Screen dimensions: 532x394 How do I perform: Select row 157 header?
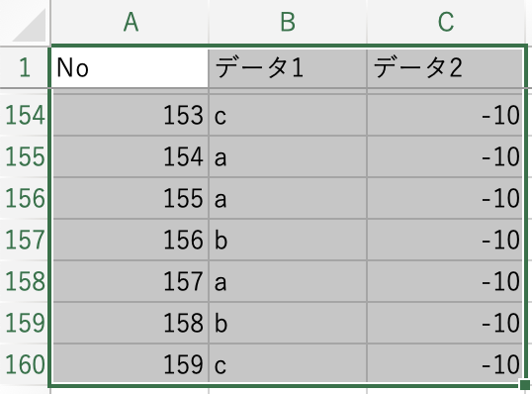(x=25, y=240)
